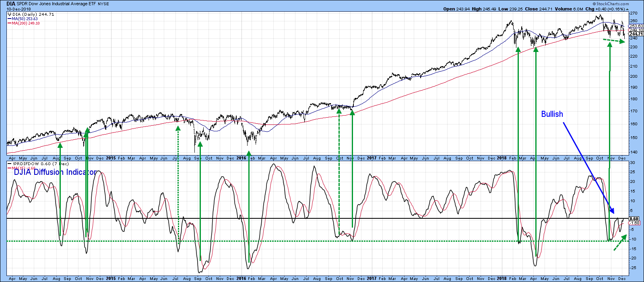Click the DIA (Daily) 244.71 legend entry
This screenshot has width=644, height=282.
coord(33,14)
